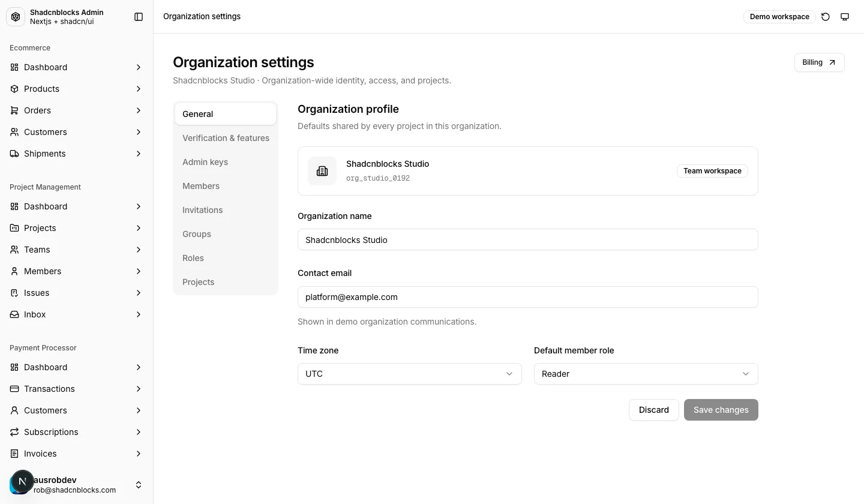Viewport: 864px width, 504px height.
Task: Click the Billing button
Action: click(x=819, y=62)
